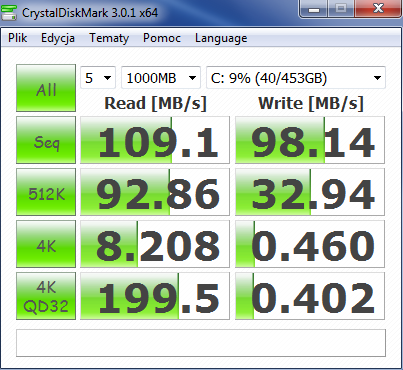Click the Seq write result 98.14
The image size is (403, 370).
point(310,140)
